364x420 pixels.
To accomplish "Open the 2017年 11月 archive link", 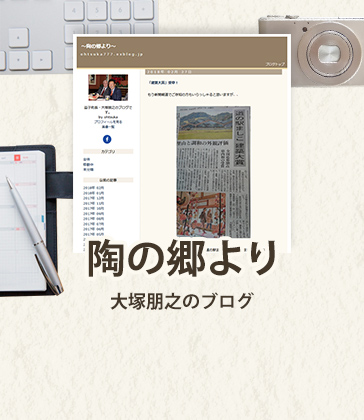I will 94,203.
